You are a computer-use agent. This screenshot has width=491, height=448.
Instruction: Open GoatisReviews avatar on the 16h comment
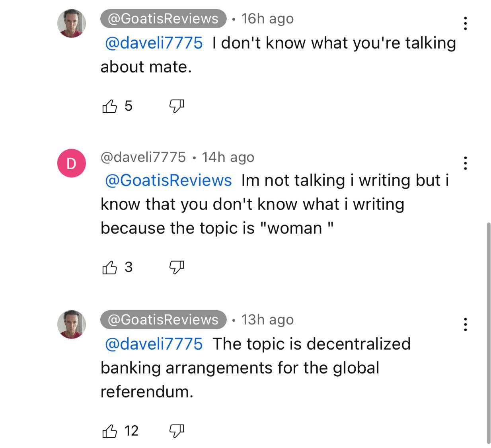tap(72, 23)
